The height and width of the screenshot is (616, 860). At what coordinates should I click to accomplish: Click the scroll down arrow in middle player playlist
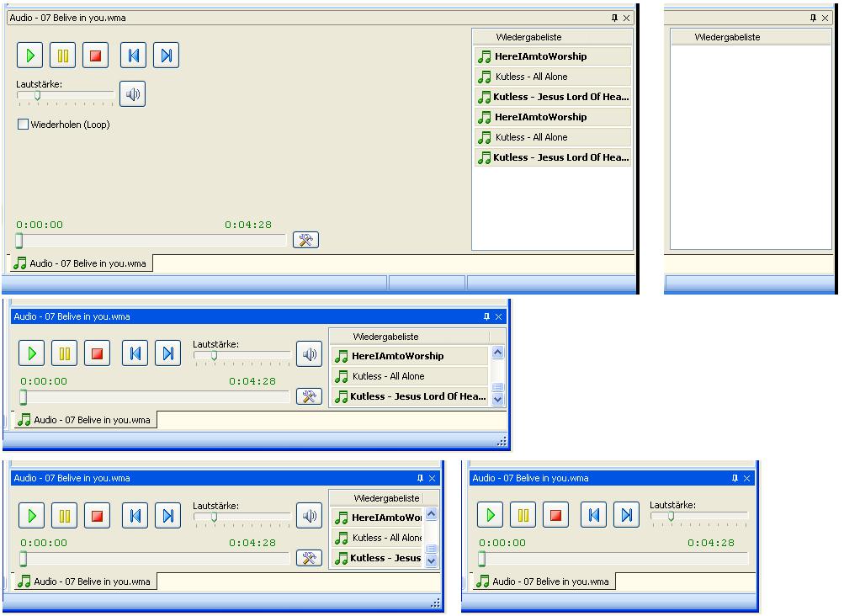(497, 400)
